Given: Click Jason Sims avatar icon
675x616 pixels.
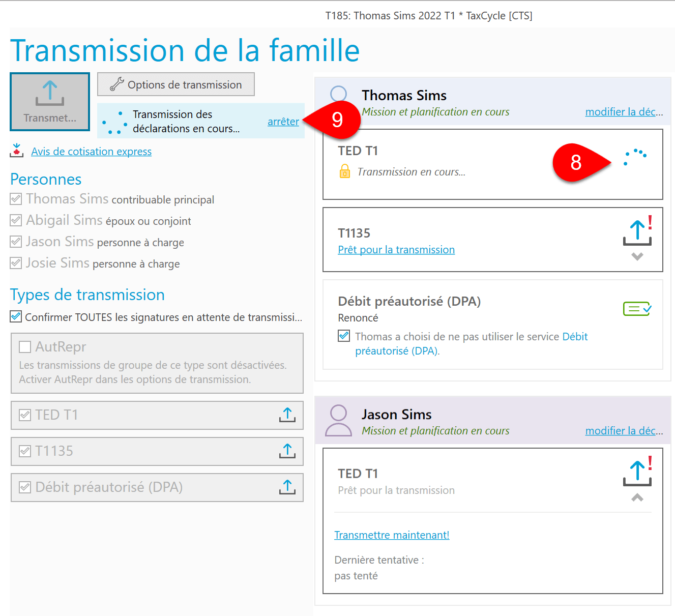Looking at the screenshot, I should pos(339,420).
